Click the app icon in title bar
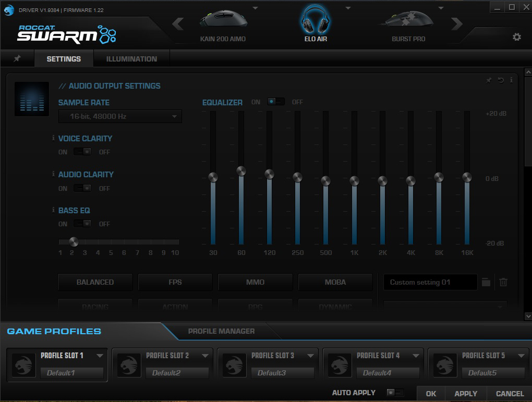The width and height of the screenshot is (532, 402). click(x=9, y=10)
